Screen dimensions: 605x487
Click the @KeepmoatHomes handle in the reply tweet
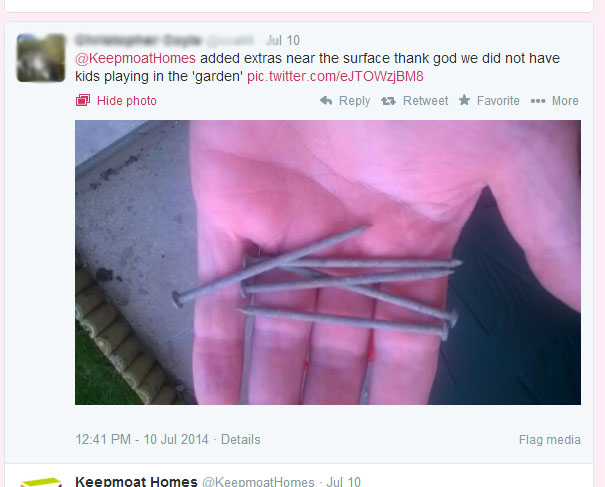click(x=258, y=482)
